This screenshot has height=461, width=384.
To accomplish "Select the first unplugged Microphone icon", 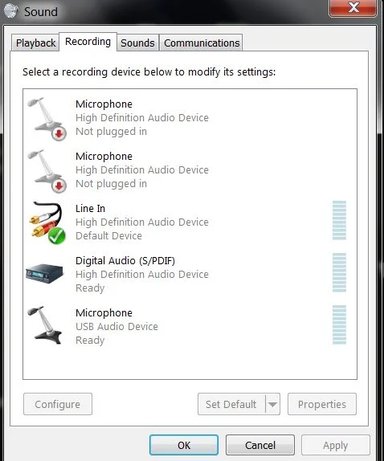I will point(47,118).
